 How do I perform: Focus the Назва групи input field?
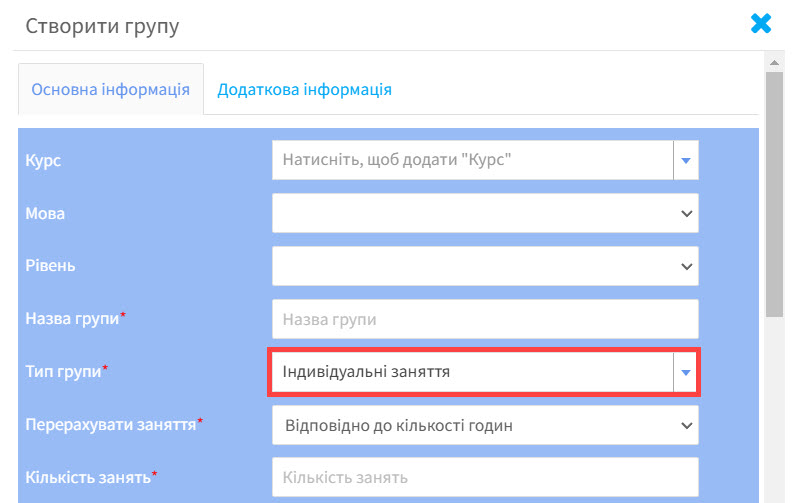coord(485,319)
